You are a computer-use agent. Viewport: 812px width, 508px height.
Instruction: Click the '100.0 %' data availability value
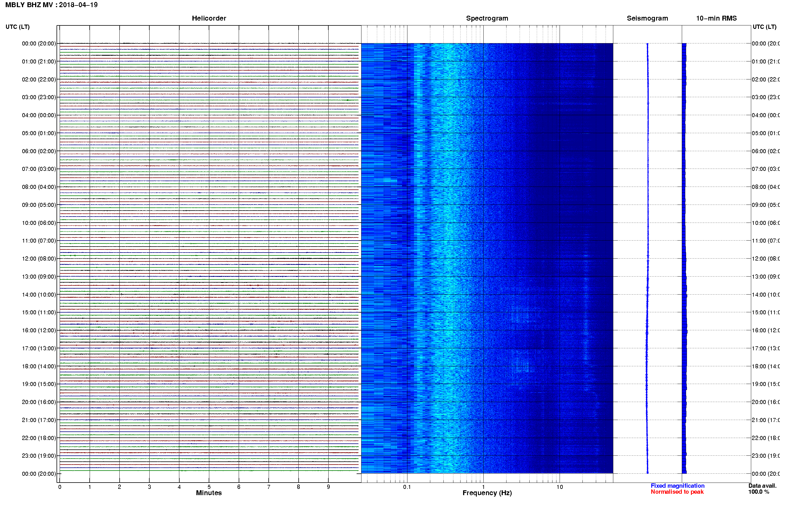759,492
